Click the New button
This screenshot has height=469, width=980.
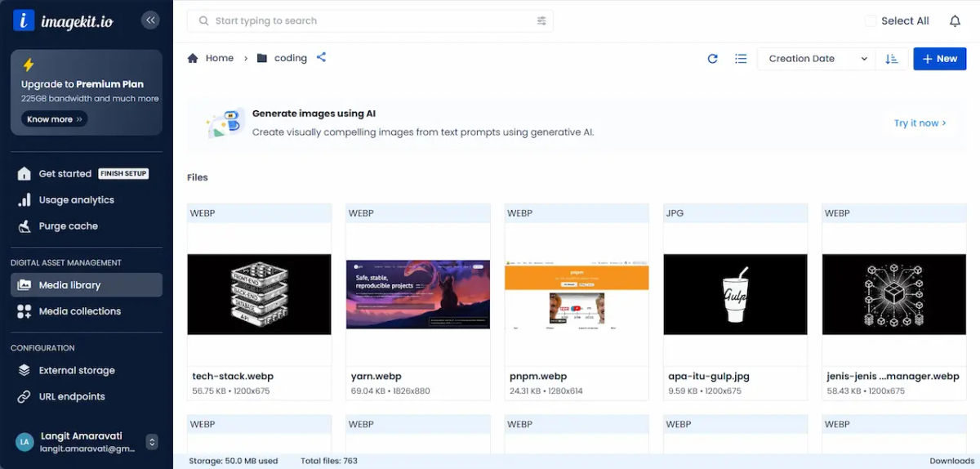click(x=939, y=59)
